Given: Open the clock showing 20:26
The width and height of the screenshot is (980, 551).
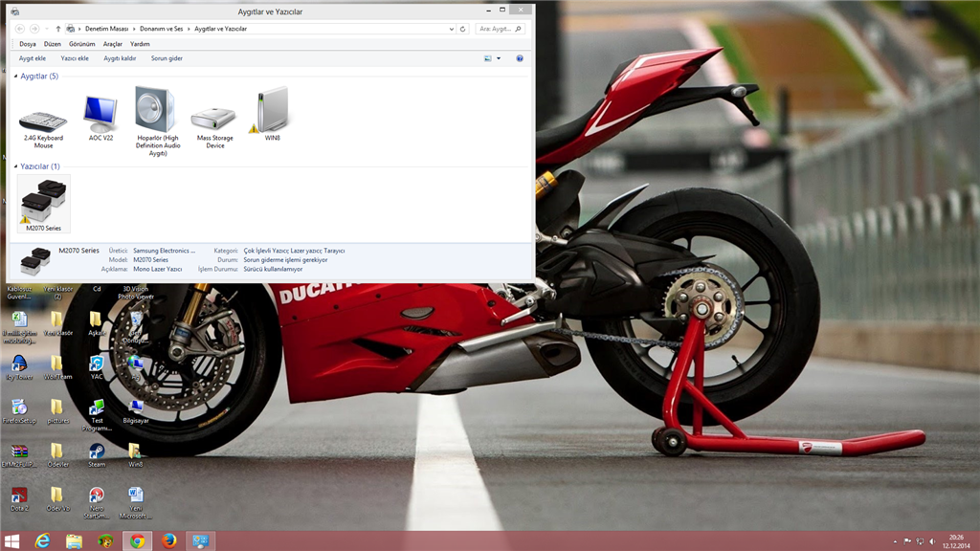Looking at the screenshot, I should [x=956, y=541].
